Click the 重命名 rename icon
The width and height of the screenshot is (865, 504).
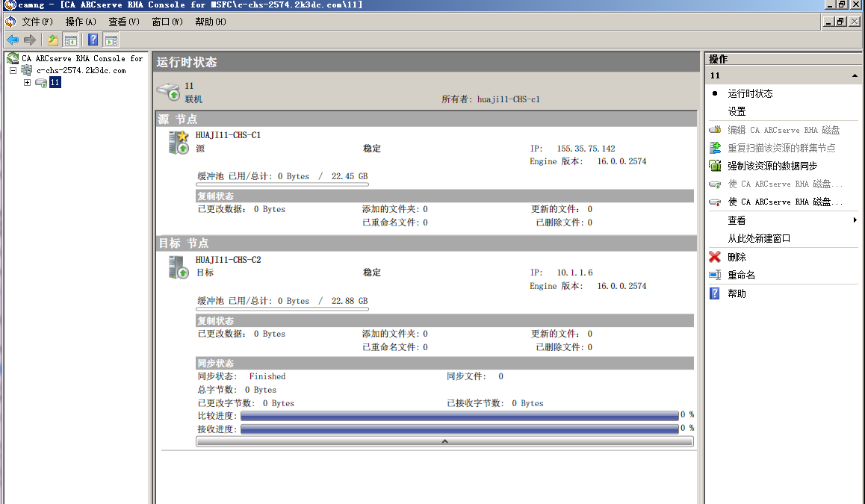(x=714, y=275)
